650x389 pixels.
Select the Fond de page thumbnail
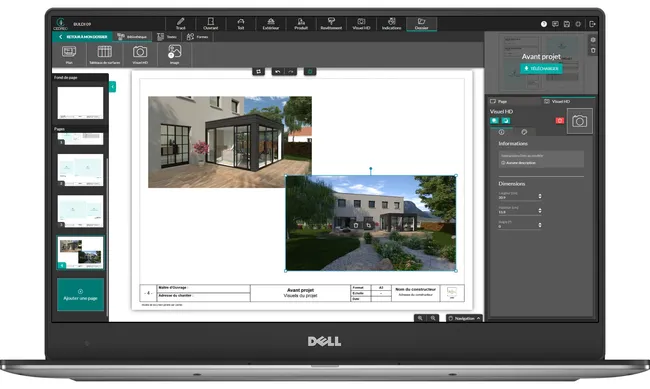click(80, 102)
